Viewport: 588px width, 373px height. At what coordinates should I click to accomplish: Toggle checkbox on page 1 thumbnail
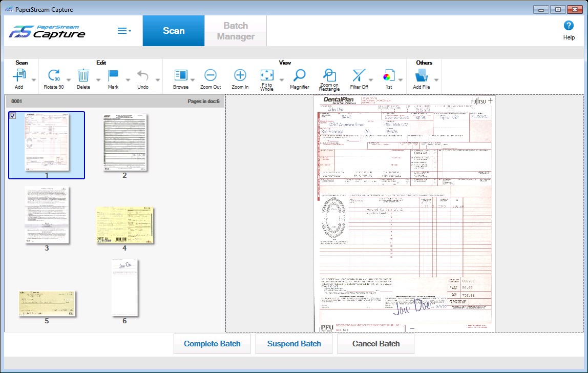(x=13, y=116)
